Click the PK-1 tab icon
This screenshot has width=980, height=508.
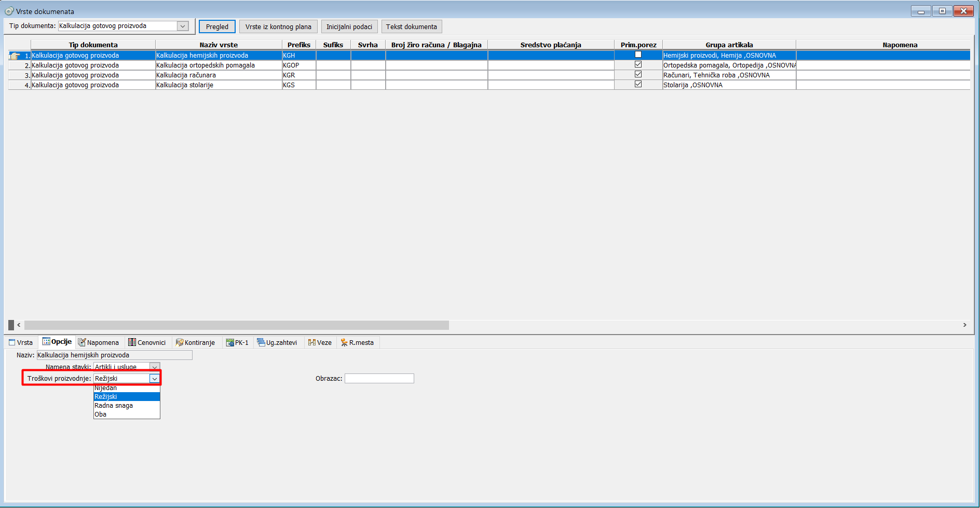point(230,342)
